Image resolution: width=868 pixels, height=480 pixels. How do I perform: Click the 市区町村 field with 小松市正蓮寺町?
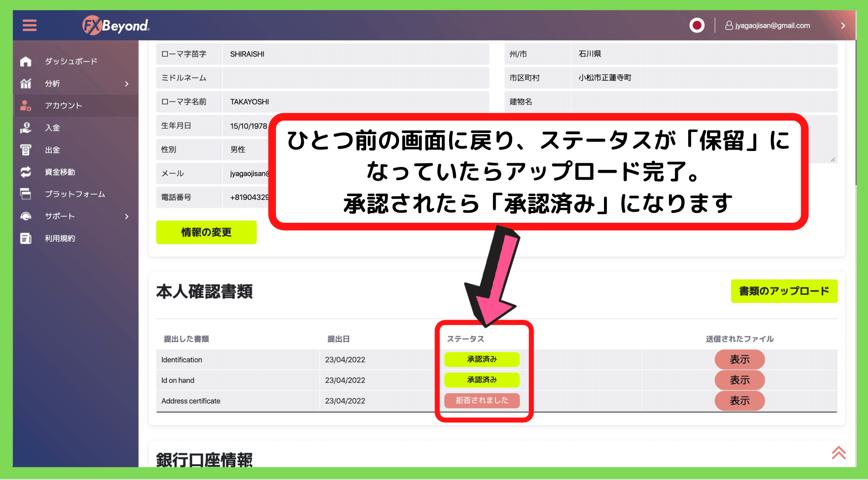point(704,78)
